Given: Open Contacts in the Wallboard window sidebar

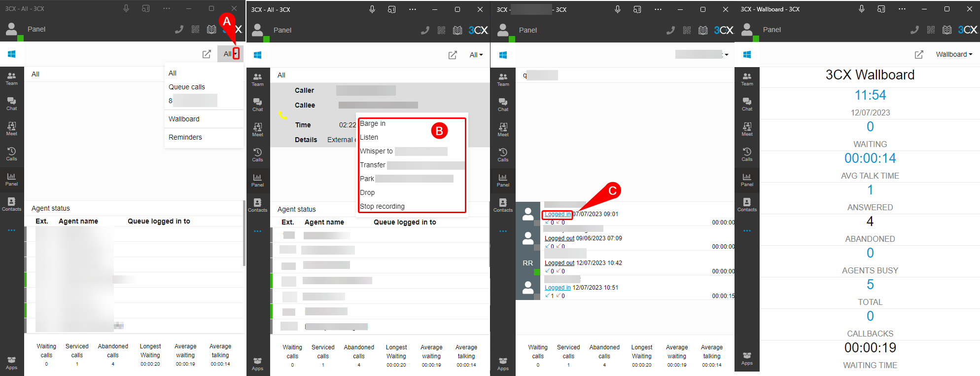Looking at the screenshot, I should 747,205.
